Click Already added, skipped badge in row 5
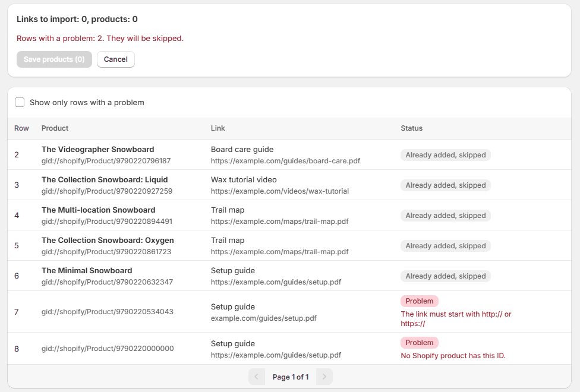Viewport: 580px width, 392px height. (x=445, y=246)
